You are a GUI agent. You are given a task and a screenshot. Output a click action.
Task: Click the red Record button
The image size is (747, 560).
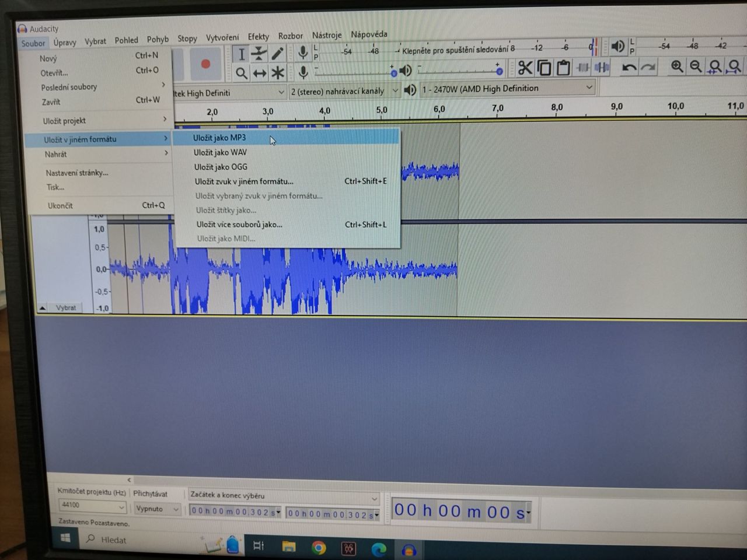click(x=205, y=64)
